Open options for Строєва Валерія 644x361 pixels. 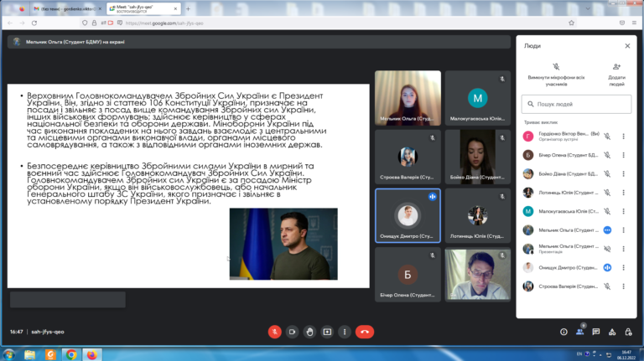624,286
